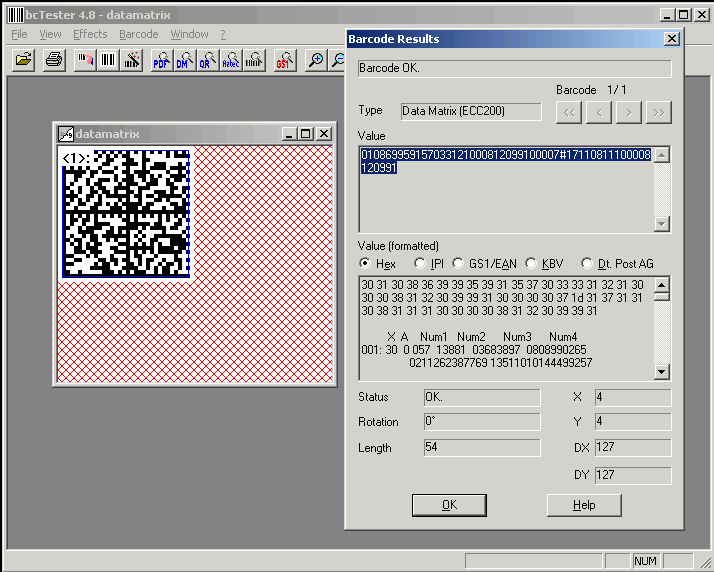Viewport: 714px width, 572px height.
Task: Click the QR code search icon
Action: pos(208,60)
